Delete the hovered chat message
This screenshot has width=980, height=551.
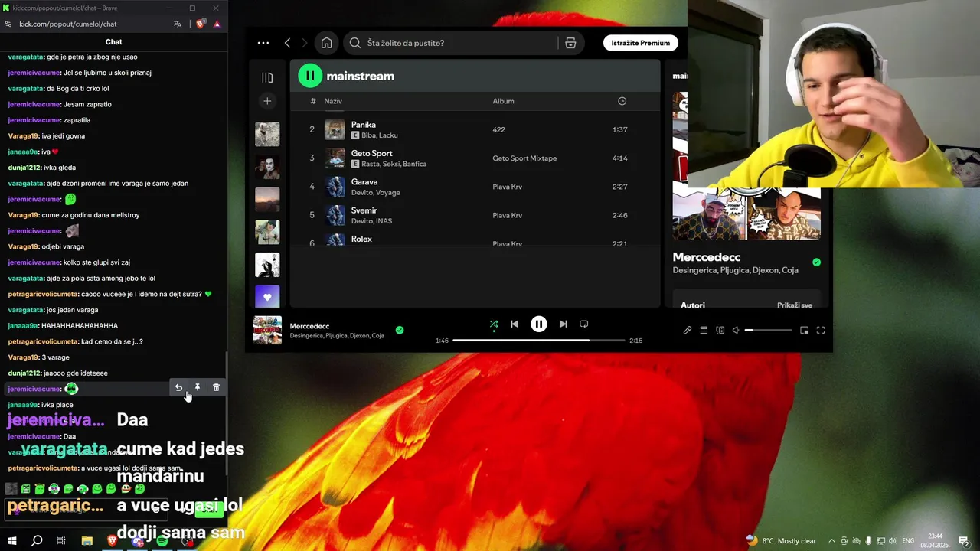pos(216,388)
